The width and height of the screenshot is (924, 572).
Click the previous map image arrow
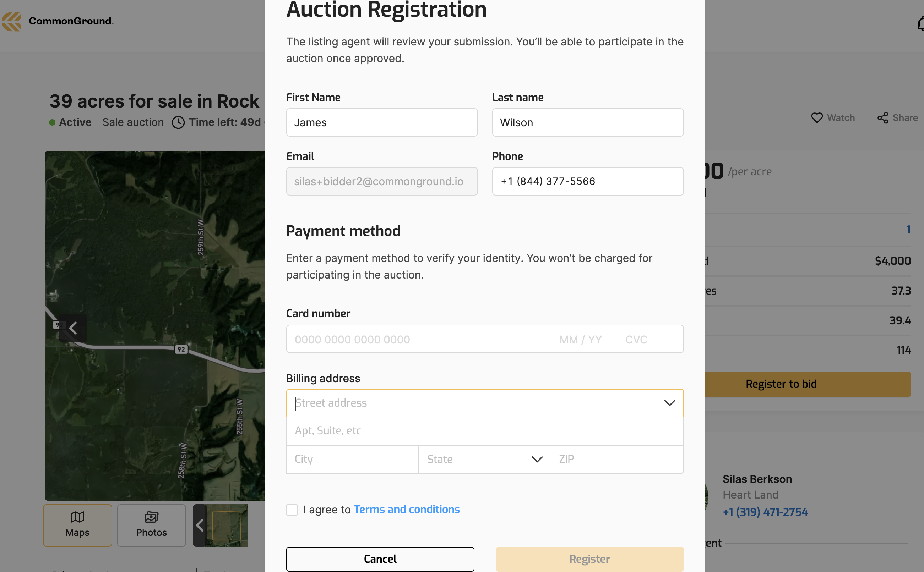coord(73,328)
